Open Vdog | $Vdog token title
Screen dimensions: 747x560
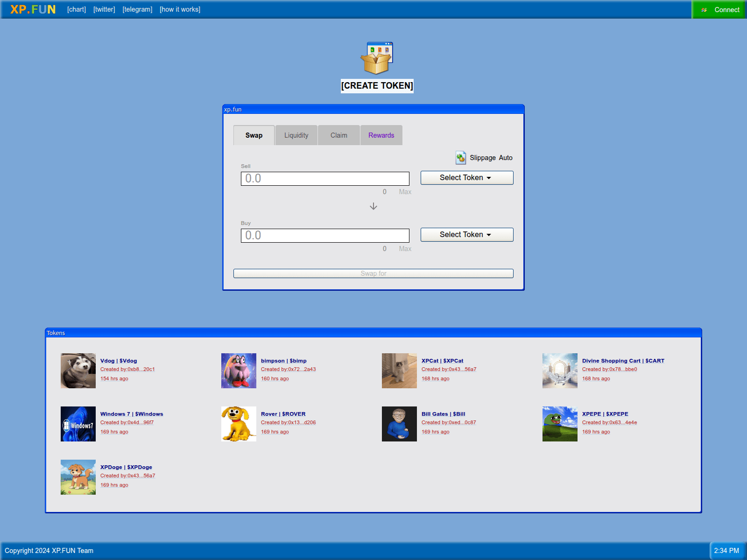(119, 361)
